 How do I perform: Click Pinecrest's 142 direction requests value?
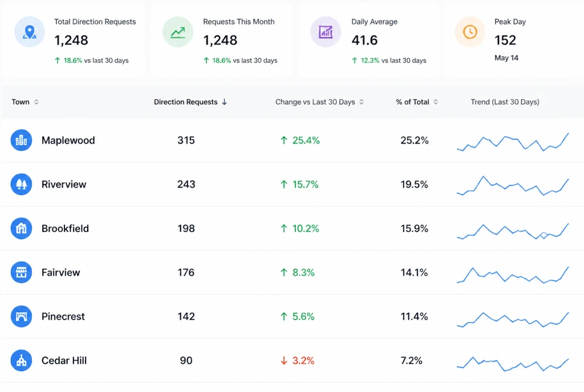pyautogui.click(x=186, y=316)
